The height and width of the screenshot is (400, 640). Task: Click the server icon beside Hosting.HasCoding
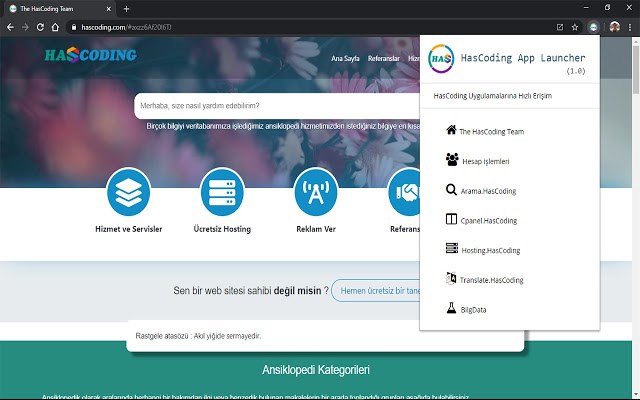[x=451, y=248]
